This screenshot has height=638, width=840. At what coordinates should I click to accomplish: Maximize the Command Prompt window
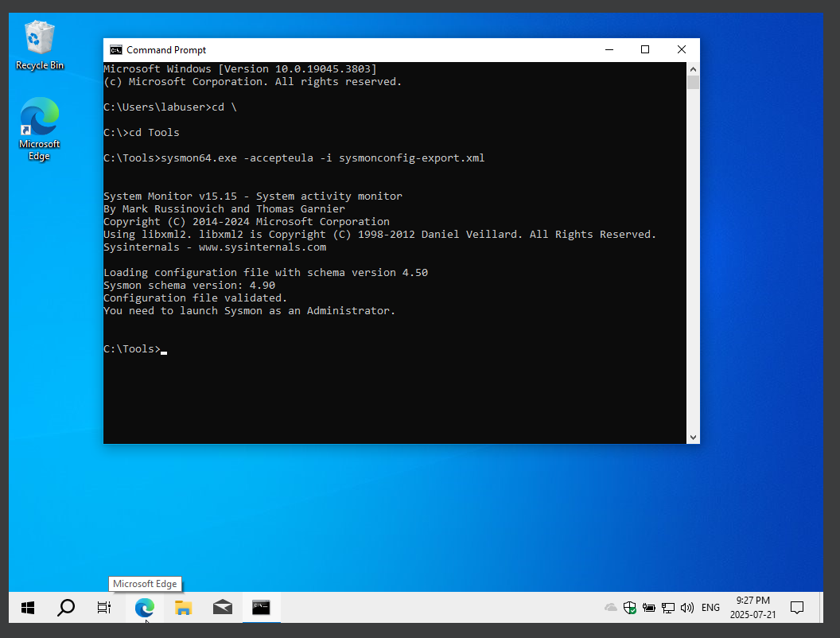(x=645, y=50)
